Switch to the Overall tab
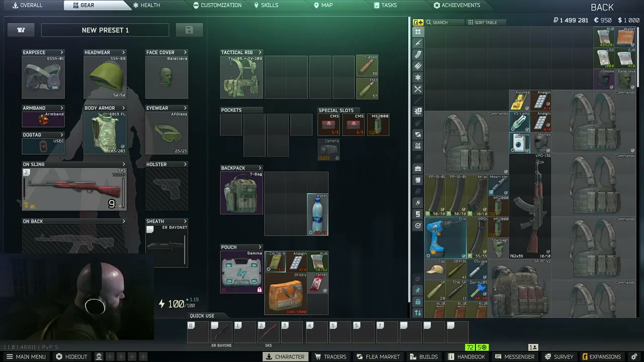This screenshot has height=362, width=644. (27, 5)
